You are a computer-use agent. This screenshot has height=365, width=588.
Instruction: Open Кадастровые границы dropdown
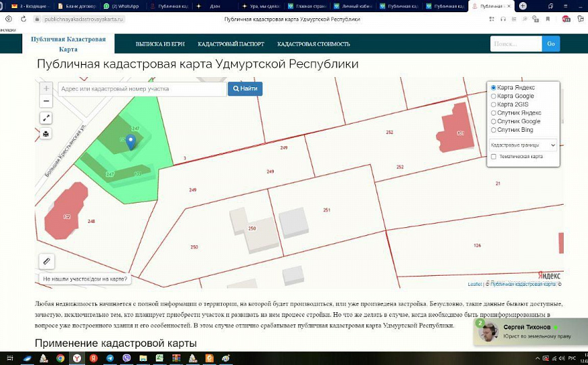pyautogui.click(x=522, y=145)
